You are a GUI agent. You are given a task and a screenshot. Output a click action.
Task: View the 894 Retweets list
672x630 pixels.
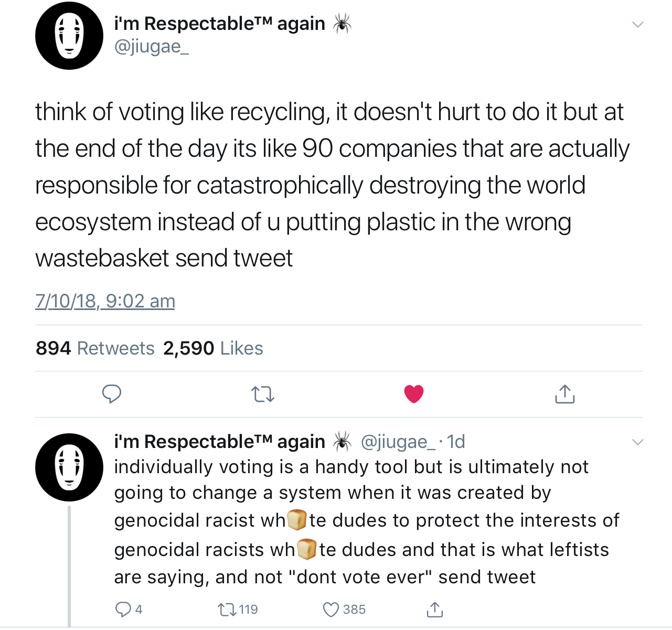coord(95,348)
